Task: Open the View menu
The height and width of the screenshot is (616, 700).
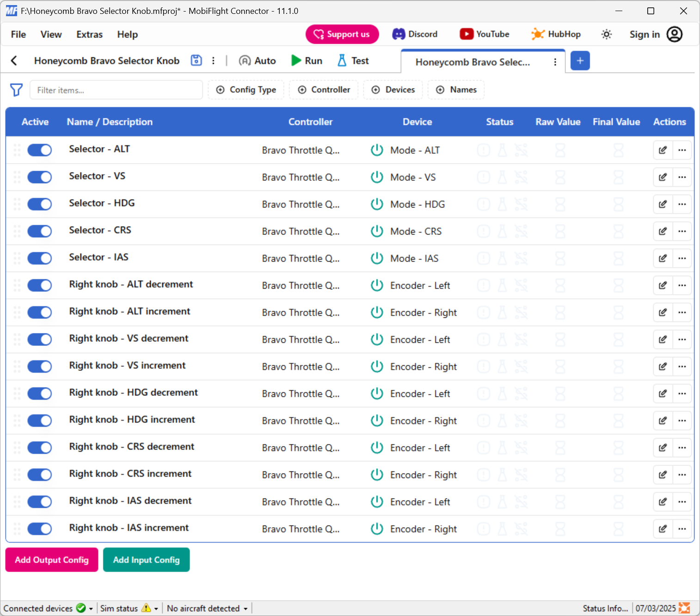Action: coord(51,34)
